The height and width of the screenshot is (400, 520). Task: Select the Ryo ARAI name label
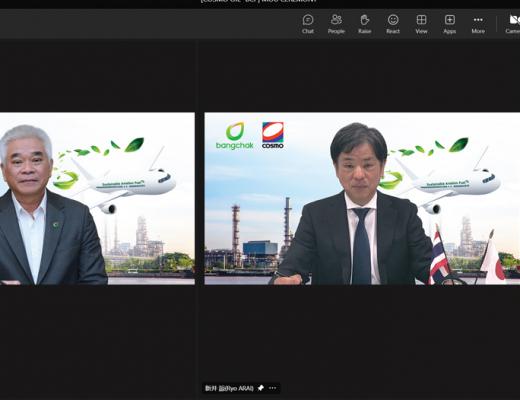pyautogui.click(x=229, y=388)
